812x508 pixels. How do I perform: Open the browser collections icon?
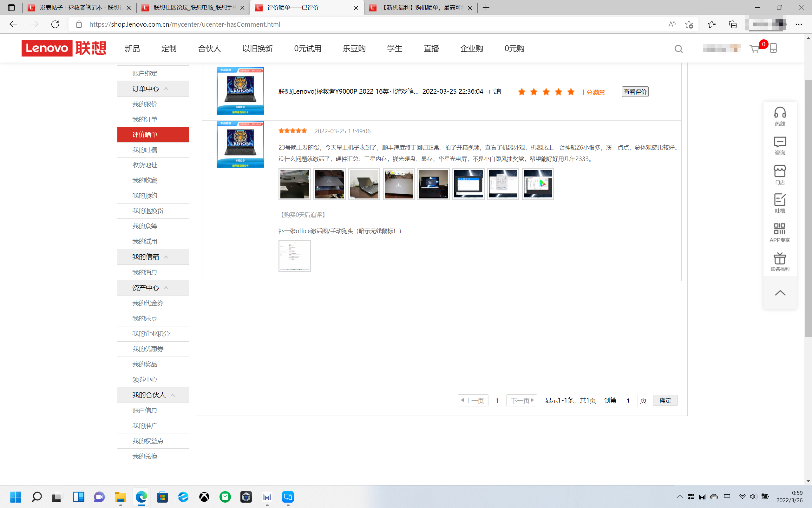[732, 24]
